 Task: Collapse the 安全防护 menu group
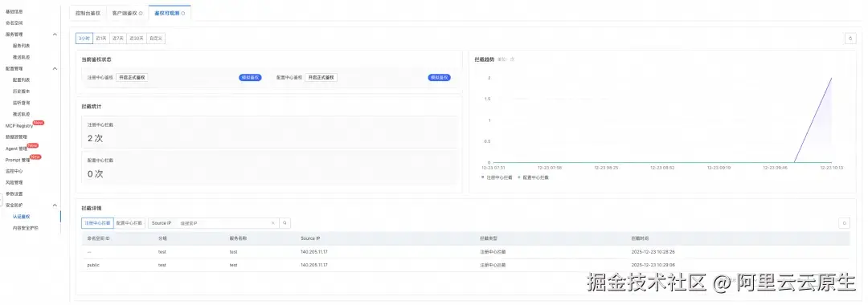(55, 205)
